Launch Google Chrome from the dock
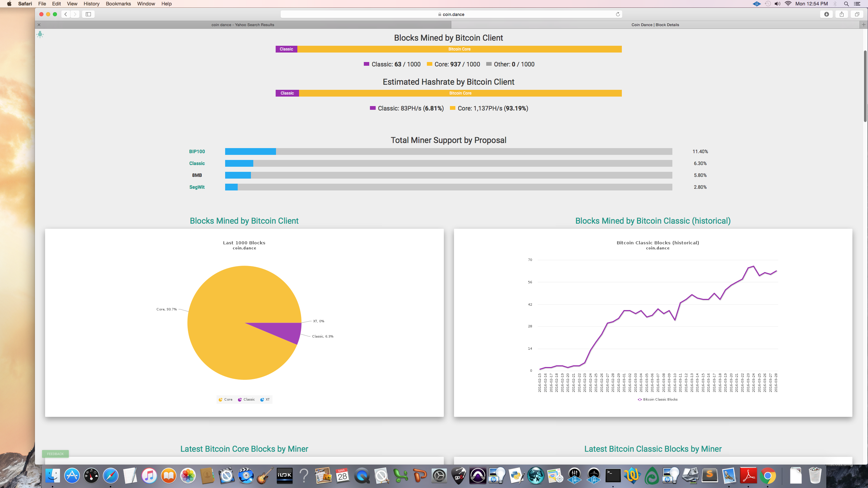This screenshot has height=488, width=868. coord(768,476)
